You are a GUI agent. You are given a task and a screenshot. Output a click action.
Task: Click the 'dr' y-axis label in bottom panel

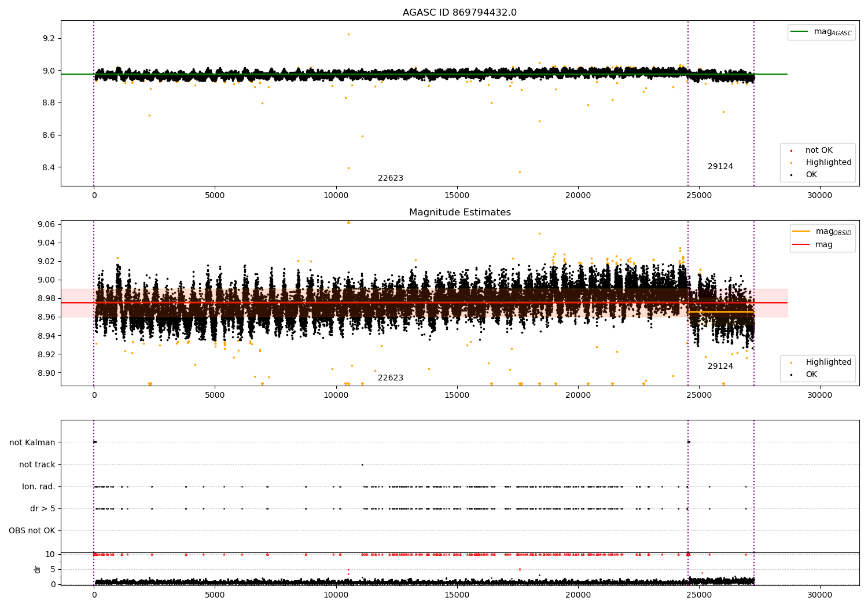point(38,569)
